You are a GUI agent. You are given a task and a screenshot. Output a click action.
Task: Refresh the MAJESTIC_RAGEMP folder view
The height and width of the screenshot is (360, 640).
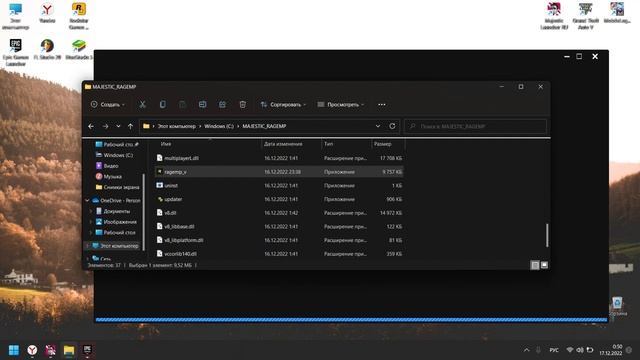[x=392, y=126]
